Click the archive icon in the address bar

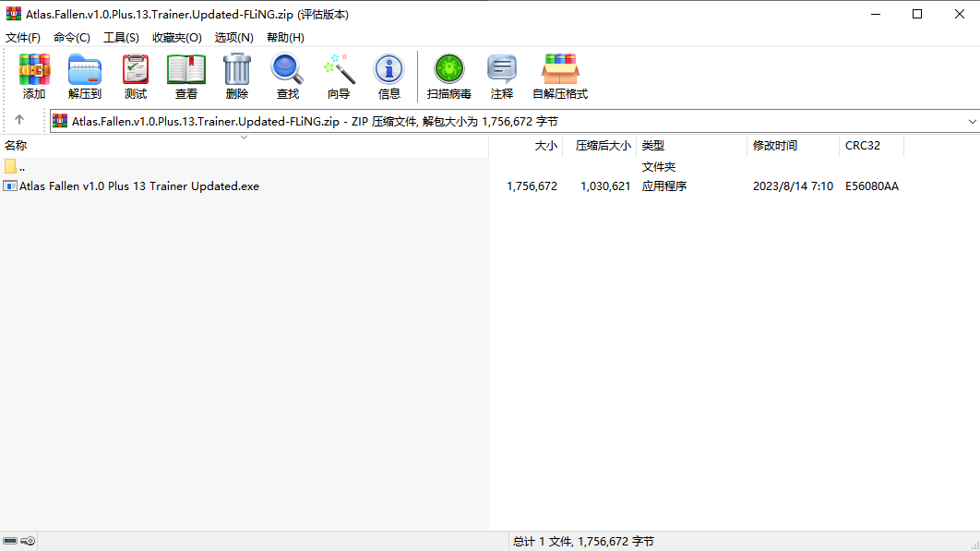(x=60, y=121)
